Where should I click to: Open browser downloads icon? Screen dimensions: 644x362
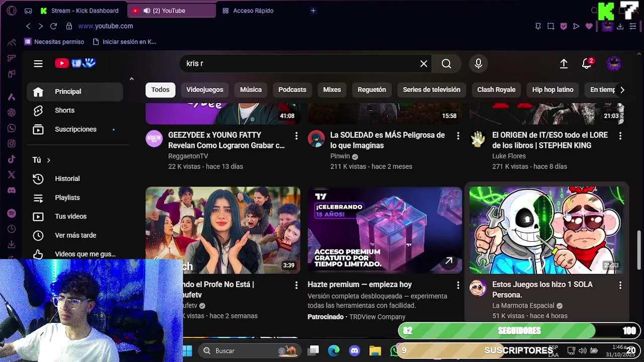(620, 26)
